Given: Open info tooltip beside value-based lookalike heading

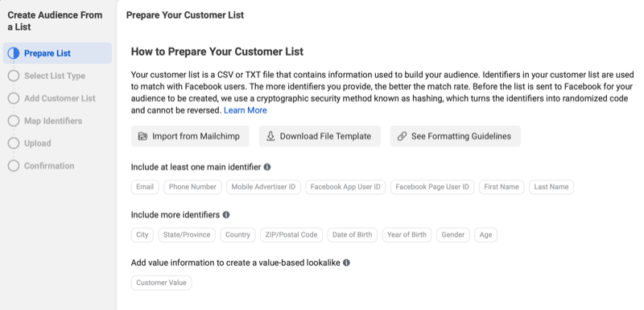Looking at the screenshot, I should click(x=346, y=262).
